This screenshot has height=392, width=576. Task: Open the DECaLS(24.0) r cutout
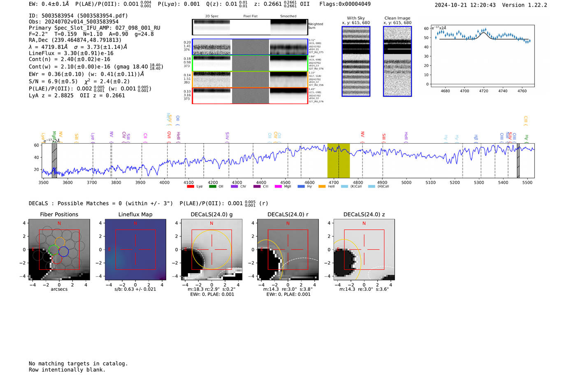(x=288, y=250)
